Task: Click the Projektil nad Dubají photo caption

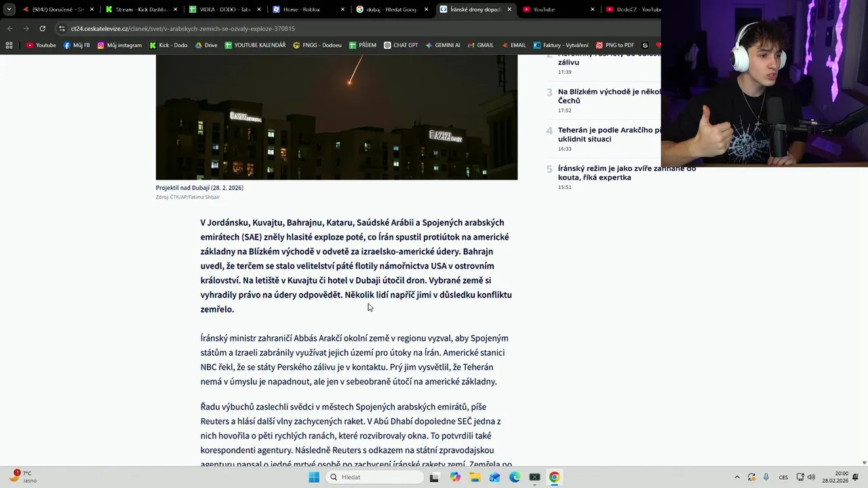Action: coord(199,188)
